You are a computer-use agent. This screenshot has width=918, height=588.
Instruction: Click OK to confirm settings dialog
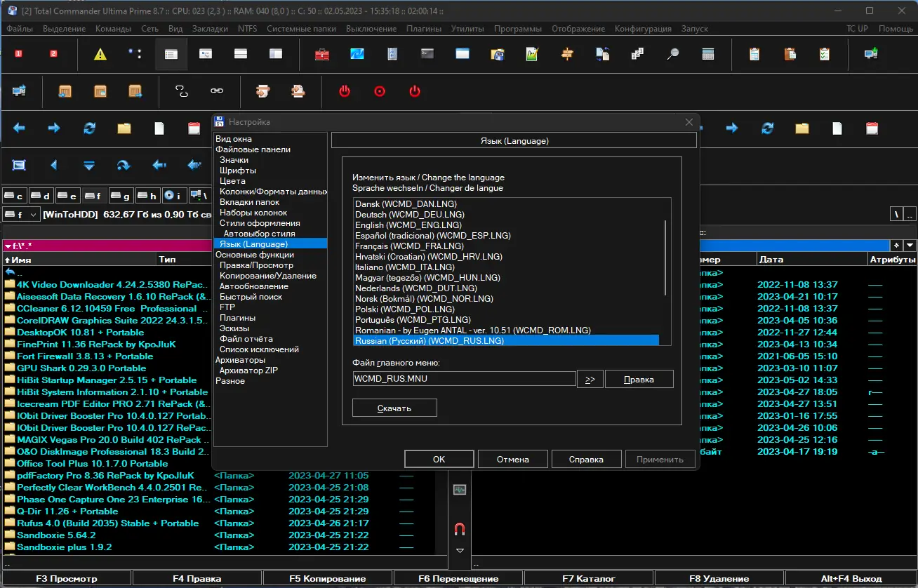[x=439, y=460]
